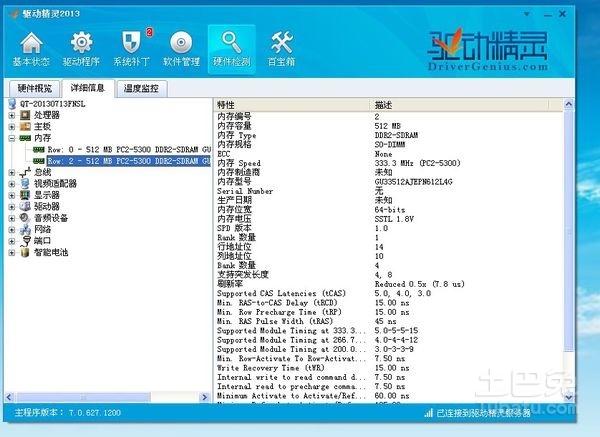
Task: Click the 主程序版本 7.0.627.1200 text
Action: click(x=67, y=413)
